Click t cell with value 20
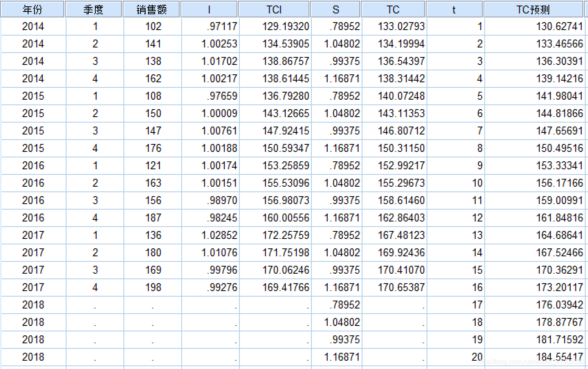Viewport: 588px width, 369px height. [456, 357]
